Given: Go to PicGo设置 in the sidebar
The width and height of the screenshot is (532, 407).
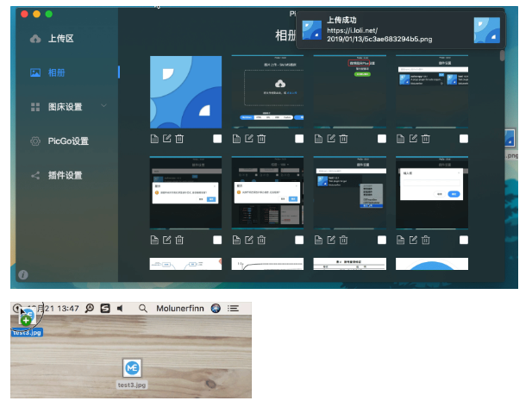Looking at the screenshot, I should [68, 141].
